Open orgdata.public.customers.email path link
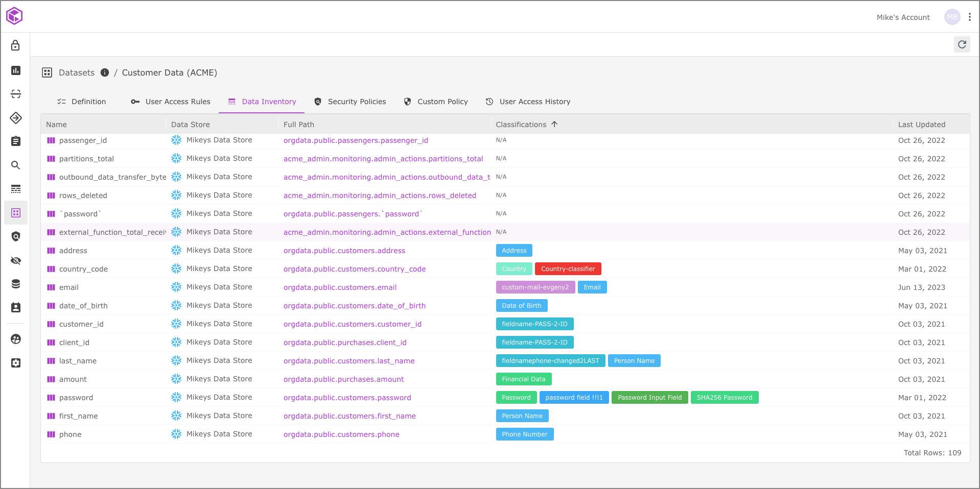980x489 pixels. tap(340, 287)
